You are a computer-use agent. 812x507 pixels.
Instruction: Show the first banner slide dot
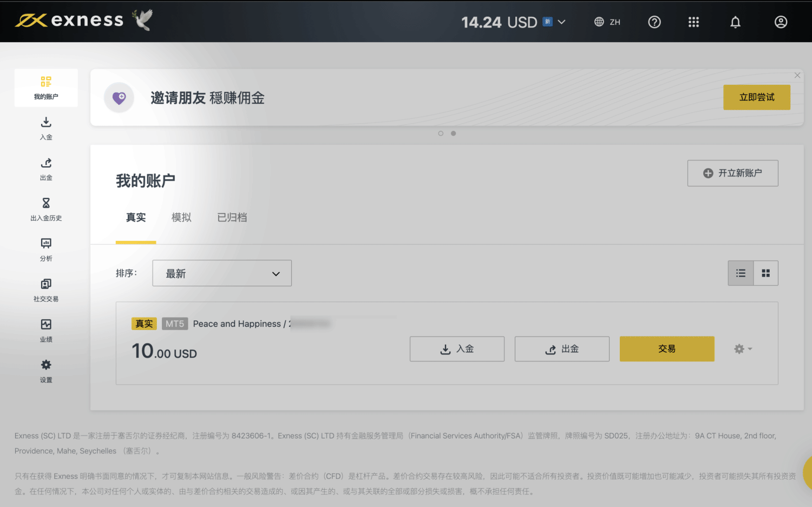441,134
